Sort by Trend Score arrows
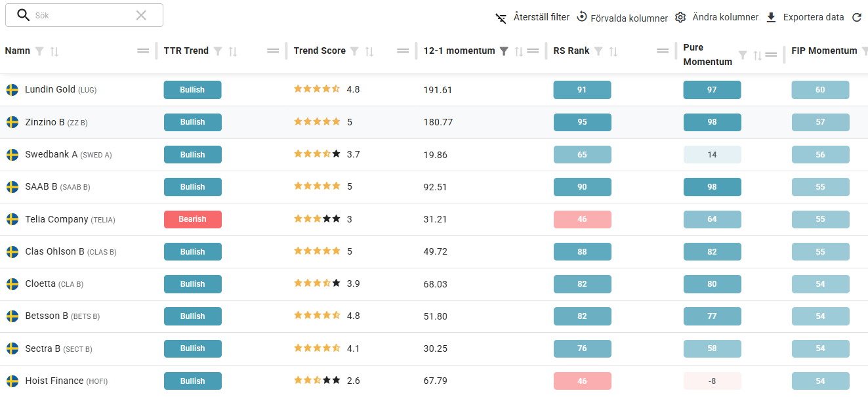The image size is (868, 397). click(369, 51)
